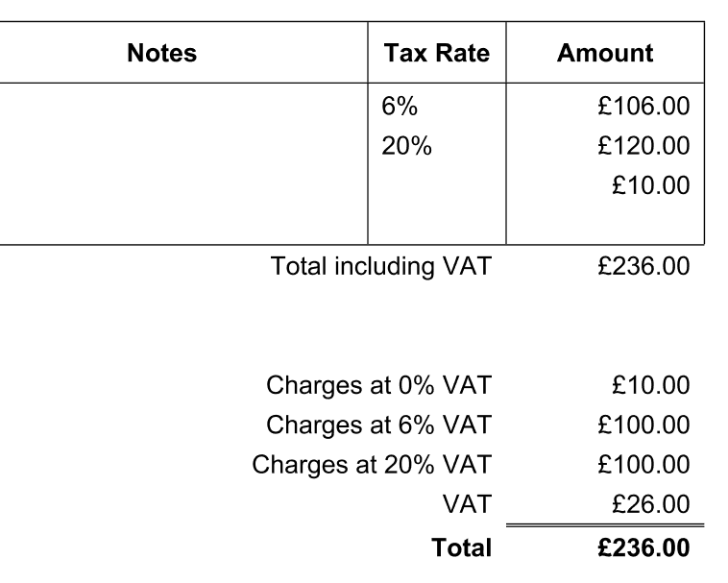
Task: Click the Notes column header
Action: (161, 53)
